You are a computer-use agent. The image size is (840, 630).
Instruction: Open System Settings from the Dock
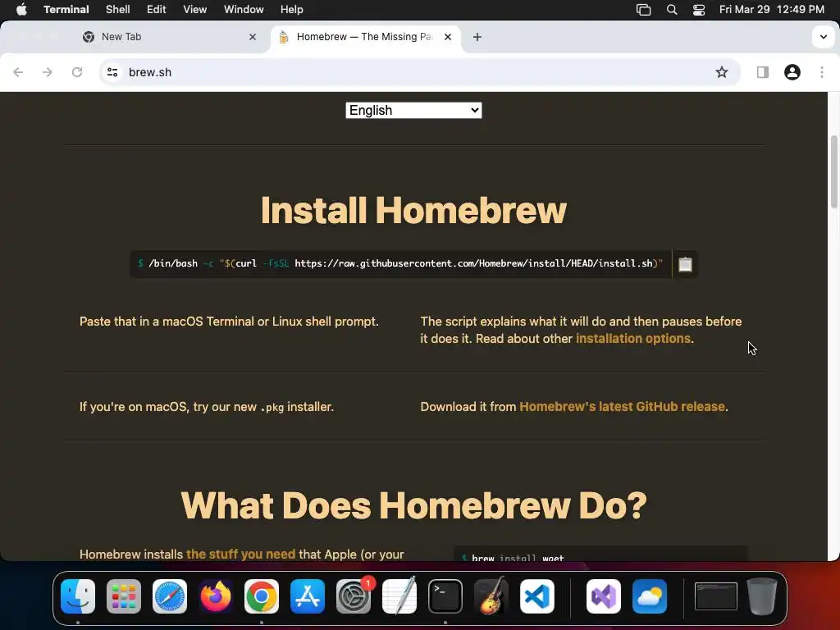(354, 596)
